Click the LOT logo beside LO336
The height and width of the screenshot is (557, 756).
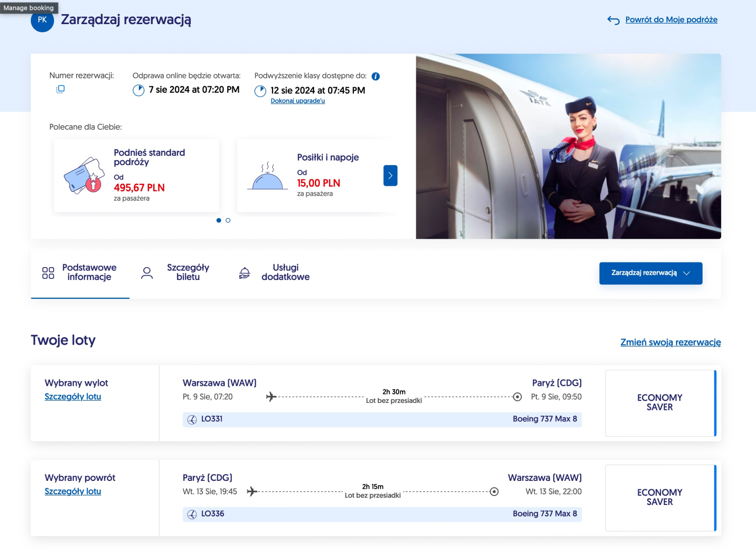point(192,514)
